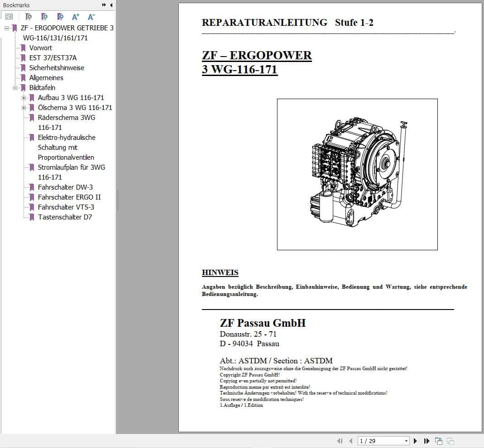Select the Fahrschalter ERGO II bookmark
484x448 pixels.
tap(69, 197)
